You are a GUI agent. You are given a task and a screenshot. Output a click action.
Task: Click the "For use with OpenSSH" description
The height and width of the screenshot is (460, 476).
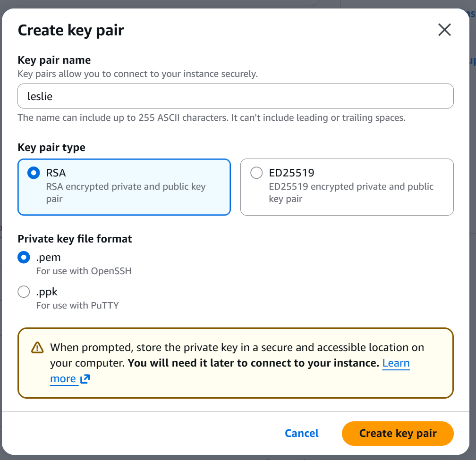84,271
